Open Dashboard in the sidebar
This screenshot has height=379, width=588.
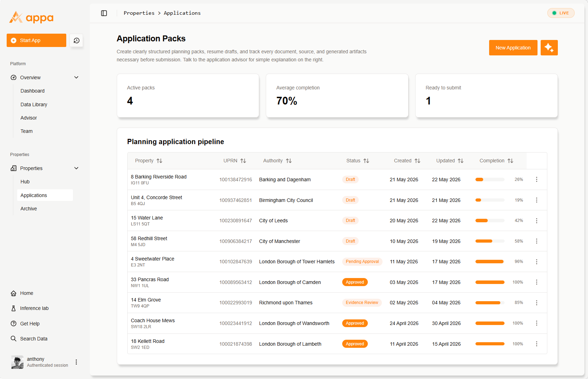point(33,91)
